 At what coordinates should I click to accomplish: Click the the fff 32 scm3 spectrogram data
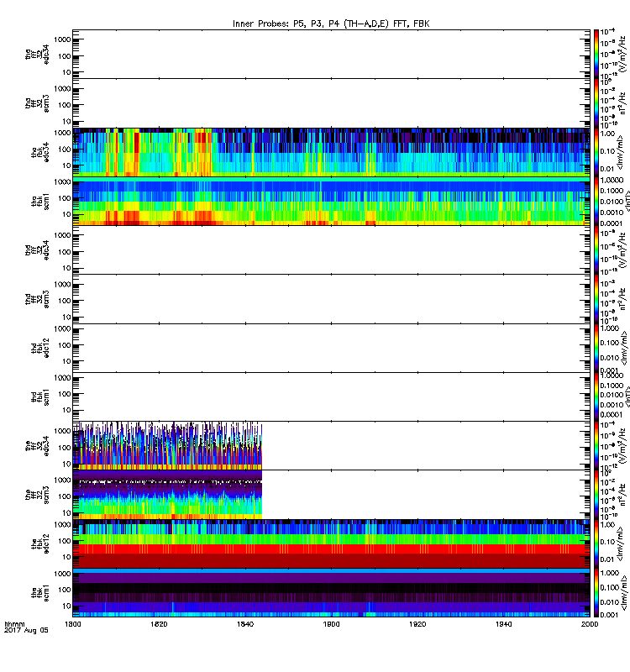[x=167, y=495]
